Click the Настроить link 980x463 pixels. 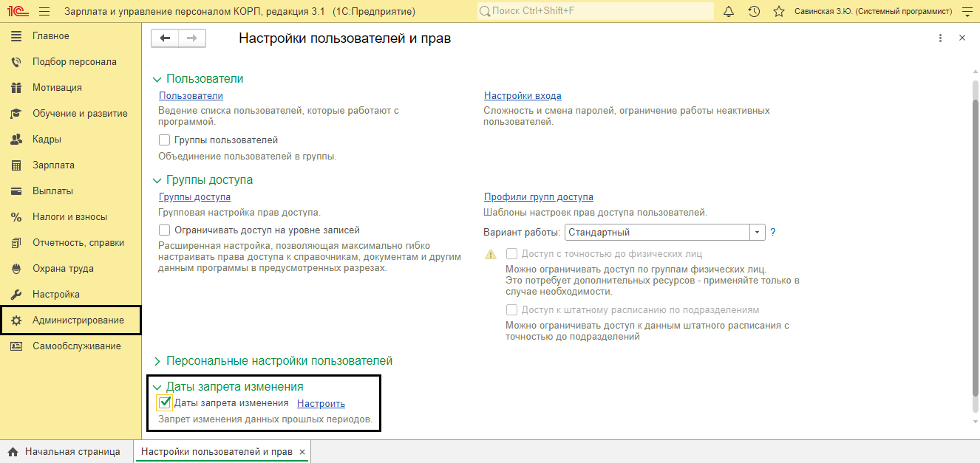tap(321, 404)
